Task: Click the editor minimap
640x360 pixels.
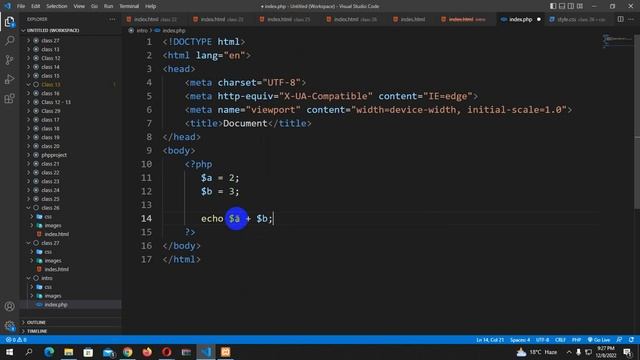Action: coord(618,40)
